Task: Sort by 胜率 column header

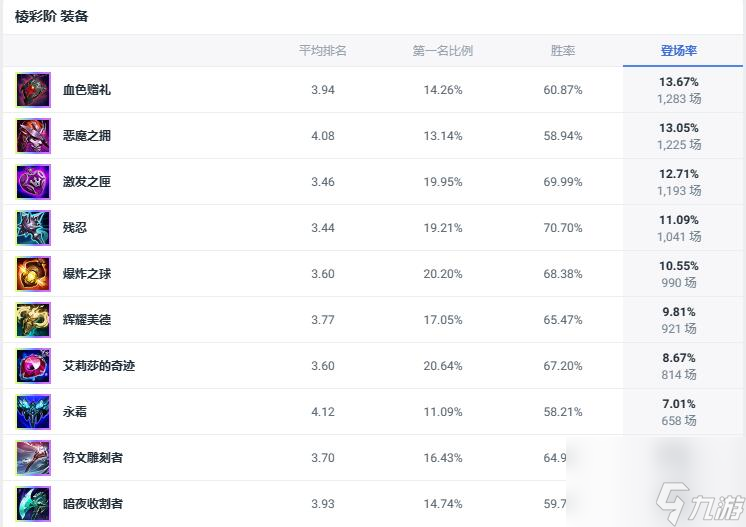Action: [x=563, y=50]
